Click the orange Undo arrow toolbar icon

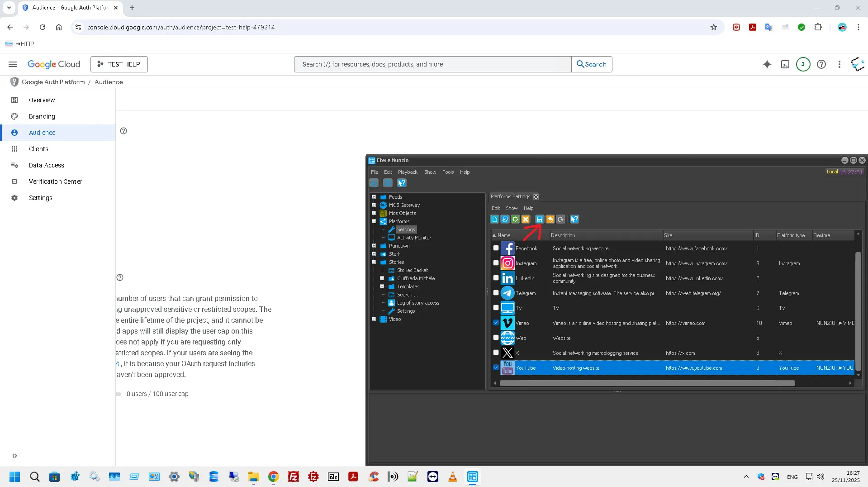pyautogui.click(x=550, y=220)
